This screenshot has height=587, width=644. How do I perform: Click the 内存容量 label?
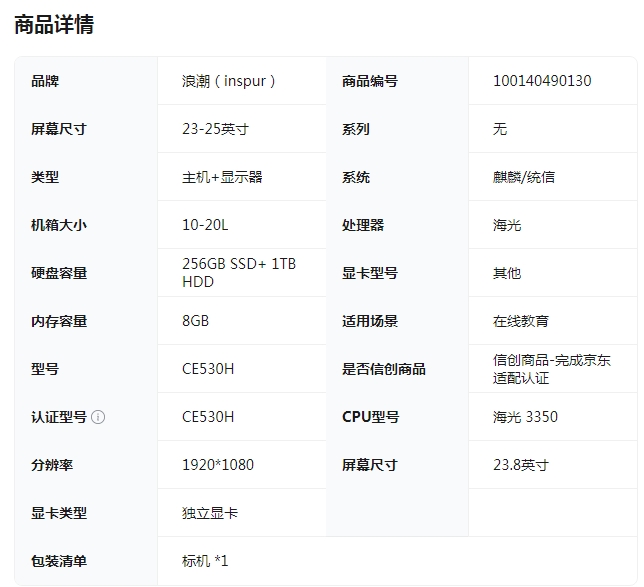59,321
